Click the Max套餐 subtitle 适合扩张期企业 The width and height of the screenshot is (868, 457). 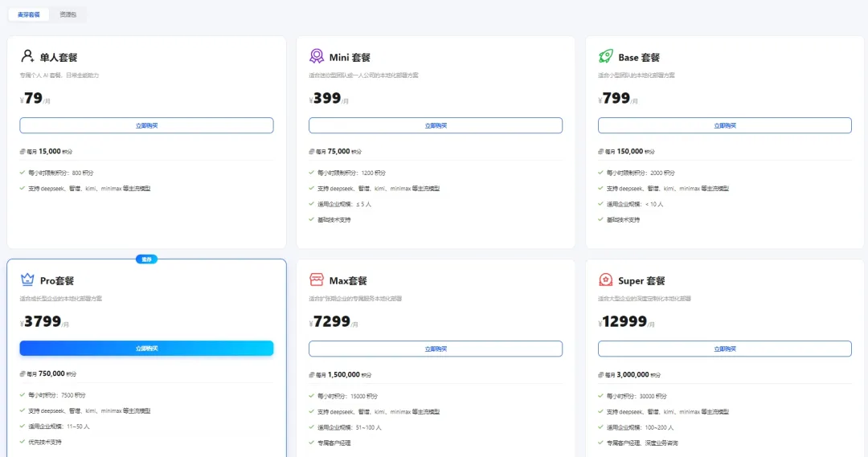pyautogui.click(x=355, y=299)
